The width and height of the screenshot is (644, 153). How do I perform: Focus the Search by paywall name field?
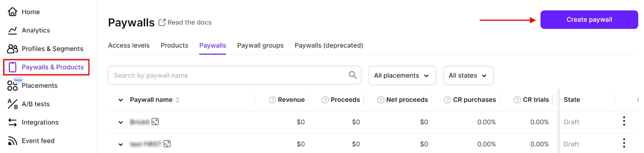click(235, 75)
